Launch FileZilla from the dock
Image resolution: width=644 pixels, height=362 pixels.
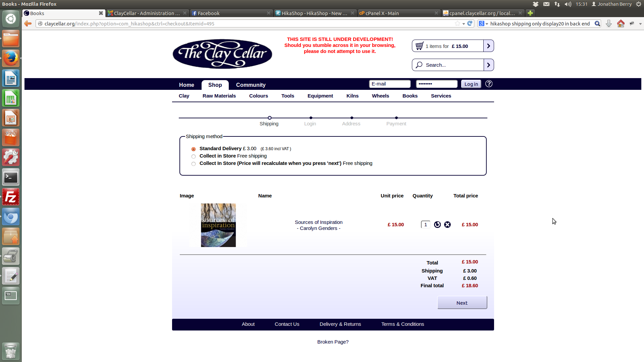click(11, 197)
